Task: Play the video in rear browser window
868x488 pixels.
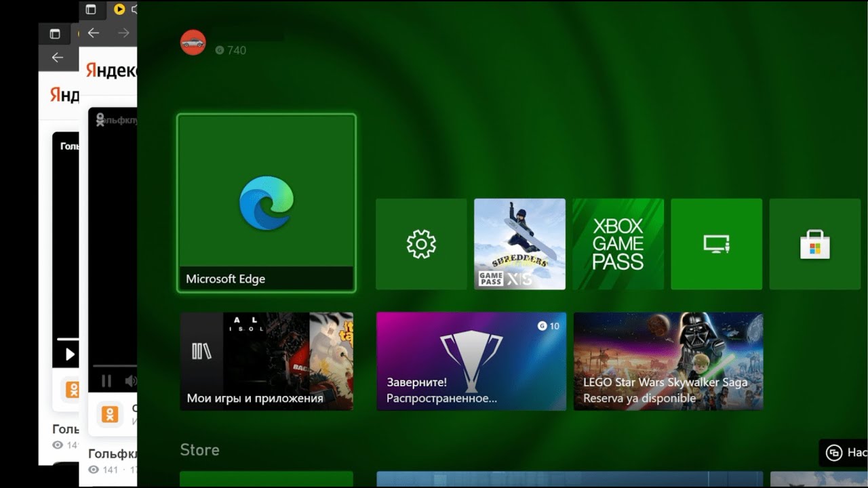Action: pos(69,354)
